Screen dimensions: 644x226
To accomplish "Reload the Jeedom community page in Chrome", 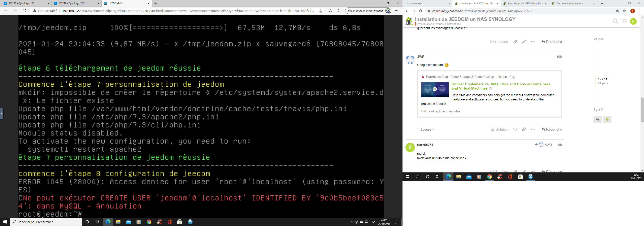I will pos(421,11).
